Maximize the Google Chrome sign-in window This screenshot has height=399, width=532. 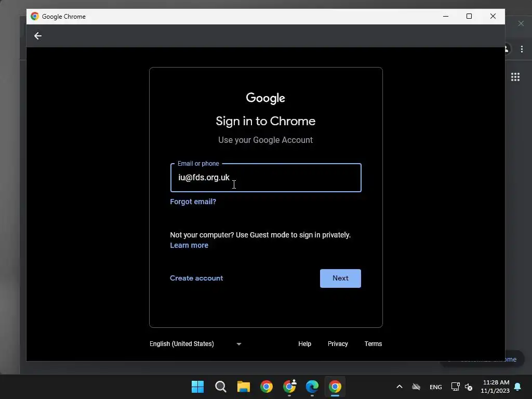469,16
